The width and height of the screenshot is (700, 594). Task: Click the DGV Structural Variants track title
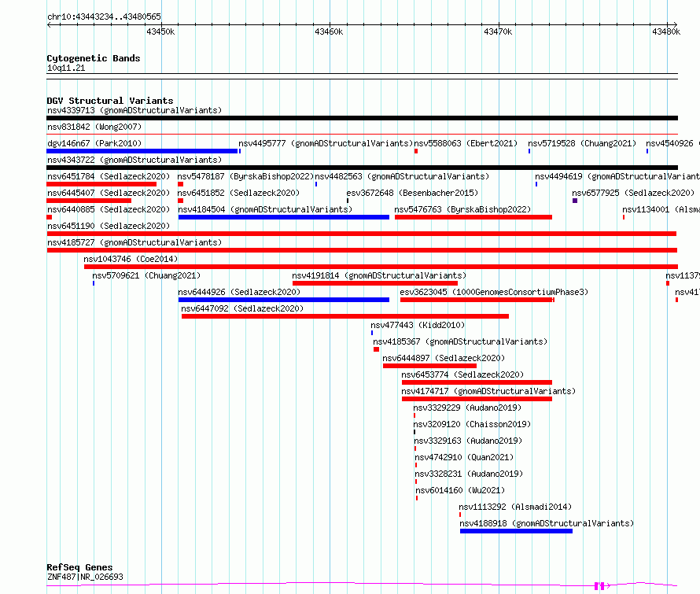click(110, 101)
